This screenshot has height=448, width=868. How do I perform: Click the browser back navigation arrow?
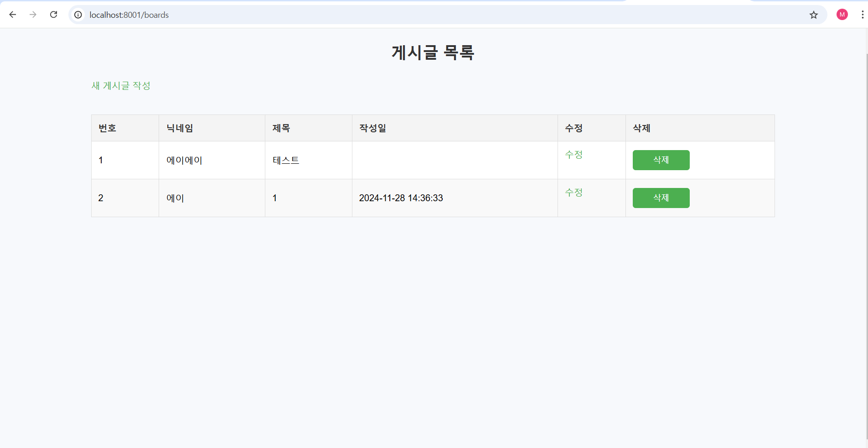click(12, 14)
